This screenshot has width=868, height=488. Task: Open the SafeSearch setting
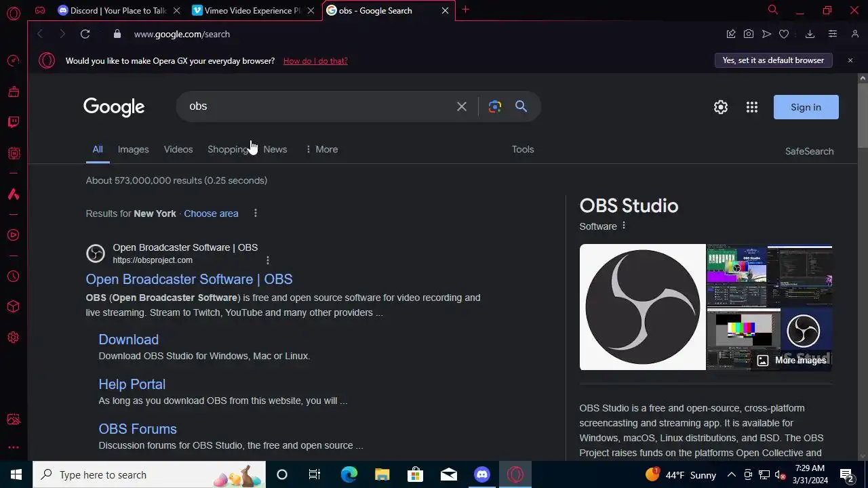tap(809, 151)
